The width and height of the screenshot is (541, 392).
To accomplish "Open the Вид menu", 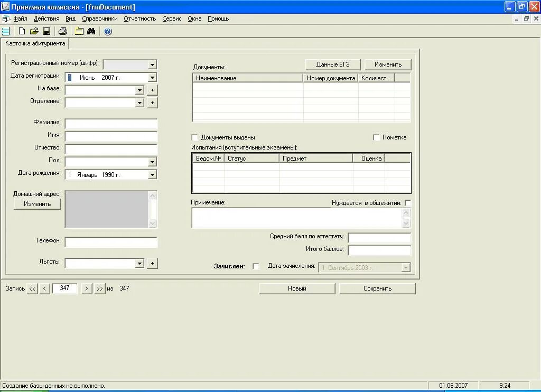I will click(70, 18).
